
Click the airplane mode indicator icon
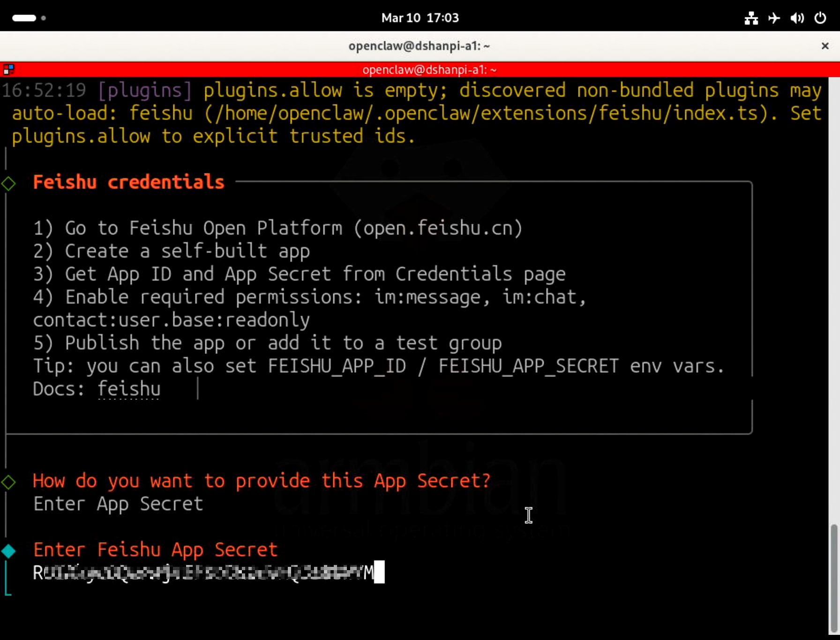[774, 18]
